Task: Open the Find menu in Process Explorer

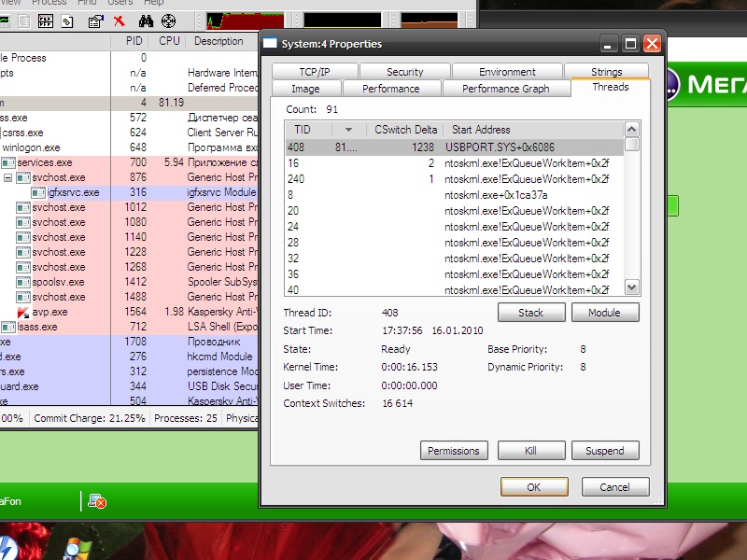Action: coord(87,3)
